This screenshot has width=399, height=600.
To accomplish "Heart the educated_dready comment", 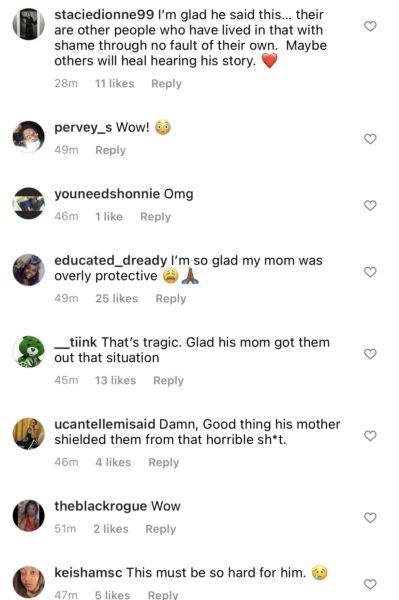I will [370, 272].
